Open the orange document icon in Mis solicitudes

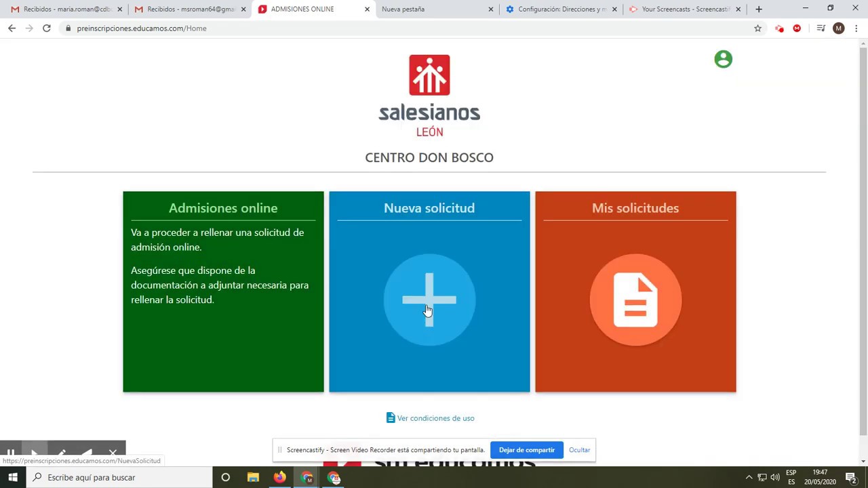point(635,300)
